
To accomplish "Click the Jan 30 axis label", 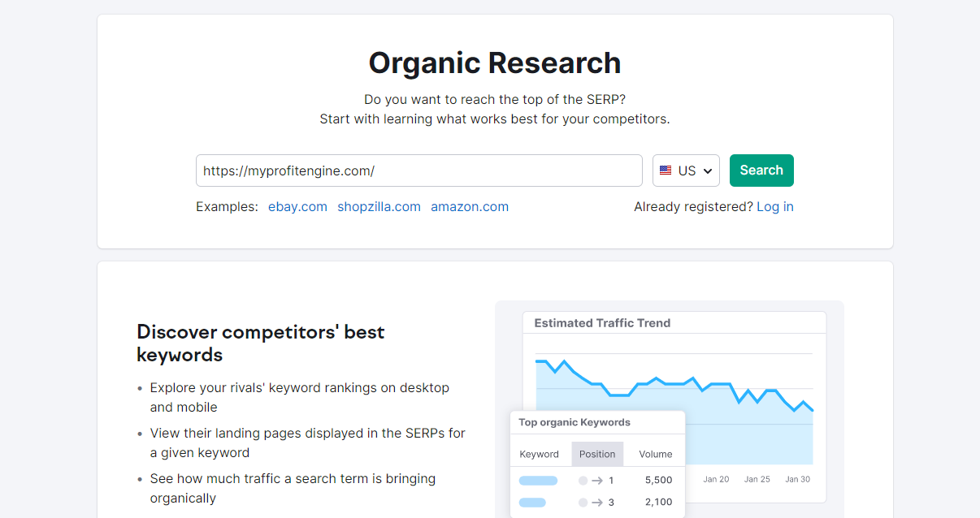I will (x=797, y=479).
